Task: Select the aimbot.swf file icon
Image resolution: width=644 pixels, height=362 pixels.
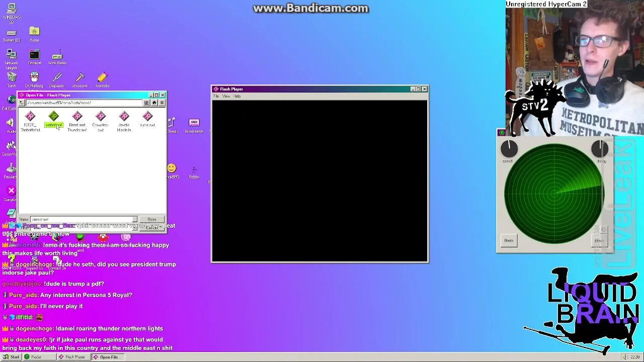Action: coord(54,117)
